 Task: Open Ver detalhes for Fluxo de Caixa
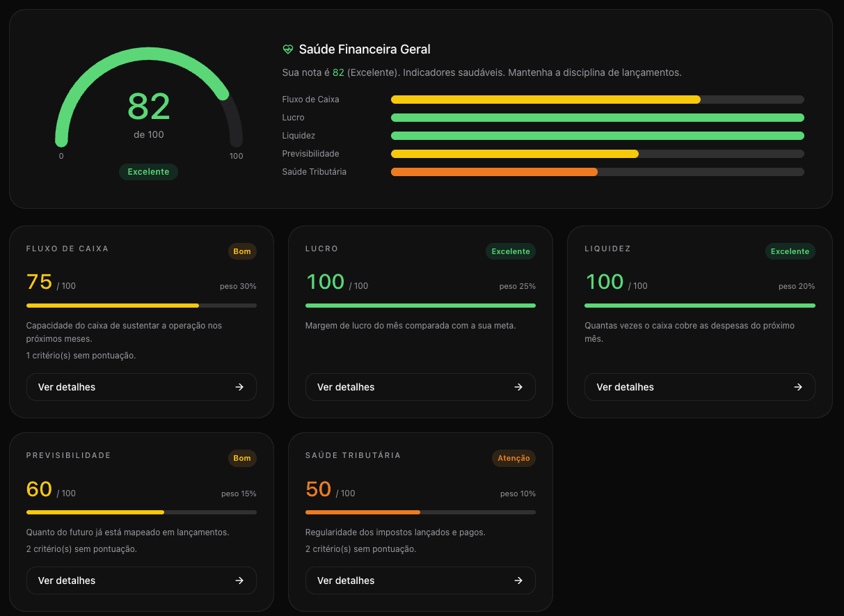(x=141, y=387)
